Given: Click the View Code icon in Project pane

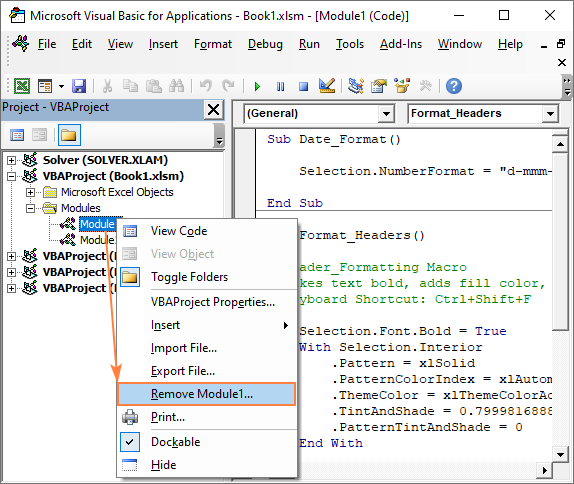Looking at the screenshot, I should coord(17,135).
